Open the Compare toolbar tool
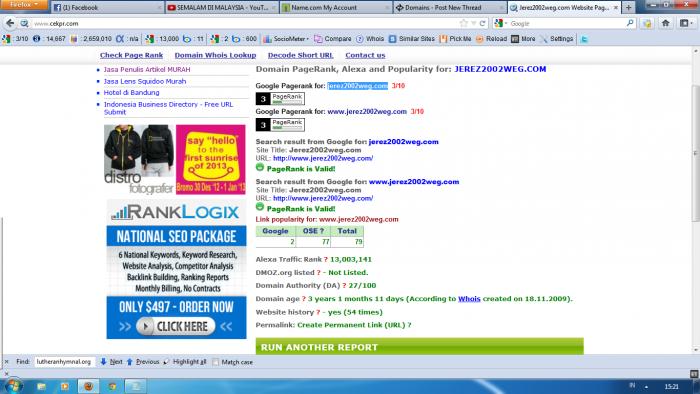Screen dimensions: 700x394 333,39
